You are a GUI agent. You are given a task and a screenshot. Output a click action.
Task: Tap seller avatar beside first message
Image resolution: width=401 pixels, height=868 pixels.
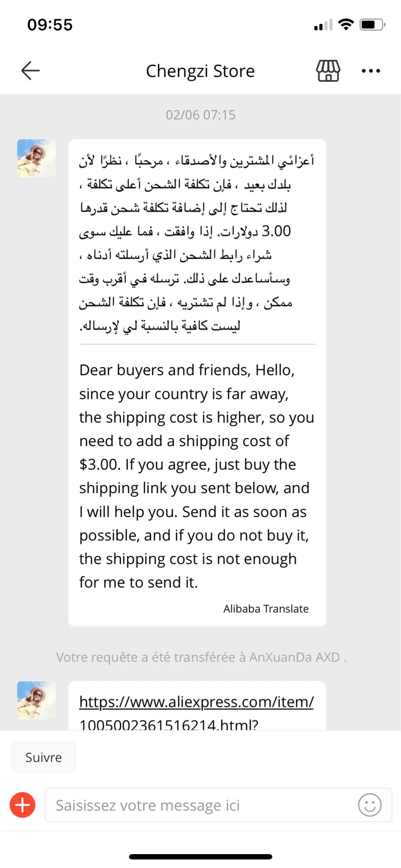pos(36,158)
